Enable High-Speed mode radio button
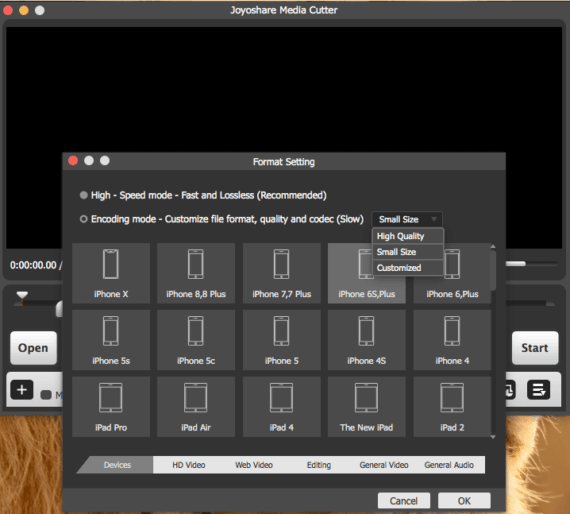The width and height of the screenshot is (570, 514). click(84, 195)
